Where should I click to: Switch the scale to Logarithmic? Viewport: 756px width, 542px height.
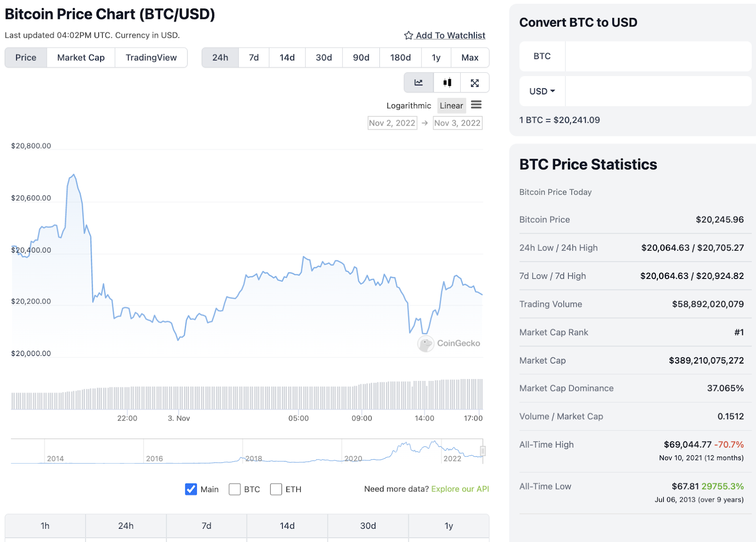[409, 106]
